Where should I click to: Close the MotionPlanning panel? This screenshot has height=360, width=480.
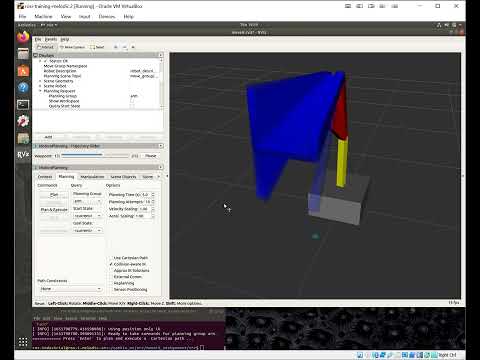[161, 167]
